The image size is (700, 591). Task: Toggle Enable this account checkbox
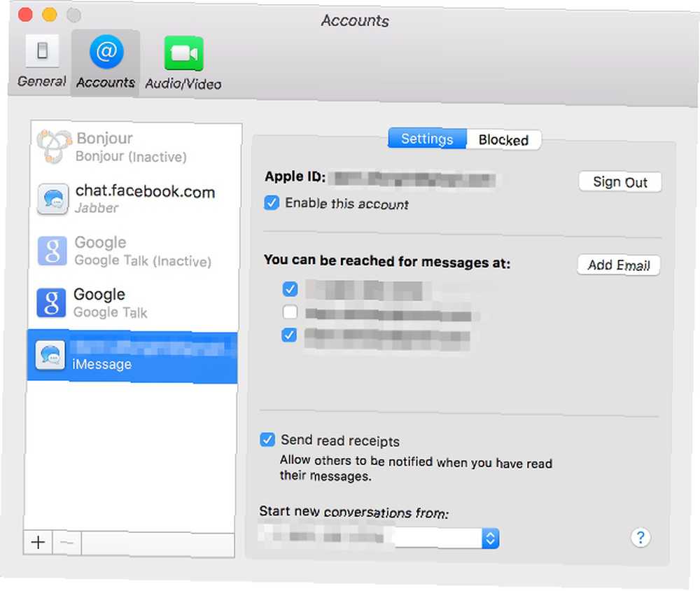point(272,203)
